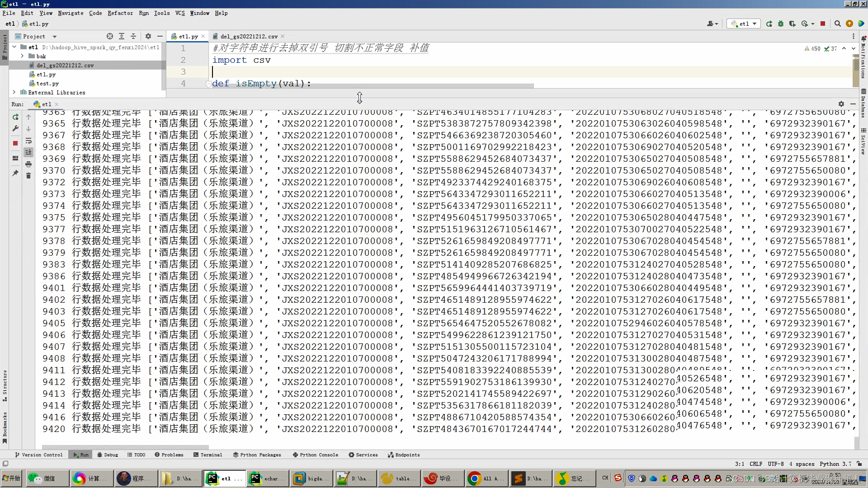The width and height of the screenshot is (868, 488).
Task: Click horizontal scrollbar in Run console
Action: coord(125,446)
